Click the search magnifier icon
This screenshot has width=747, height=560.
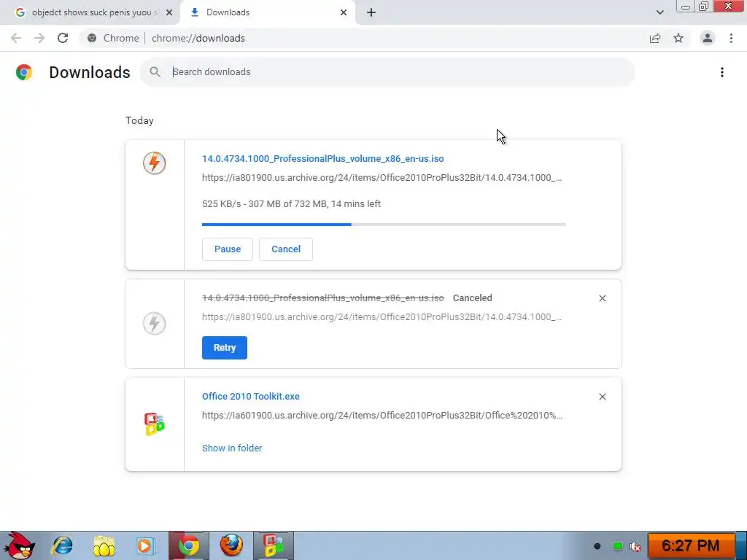coord(155,72)
